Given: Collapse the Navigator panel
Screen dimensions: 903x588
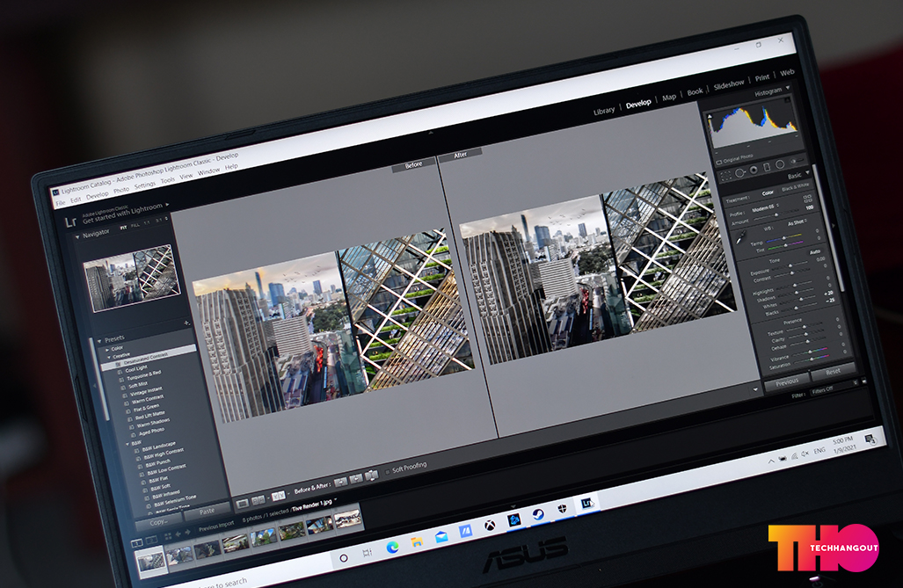Looking at the screenshot, I should coord(77,236).
